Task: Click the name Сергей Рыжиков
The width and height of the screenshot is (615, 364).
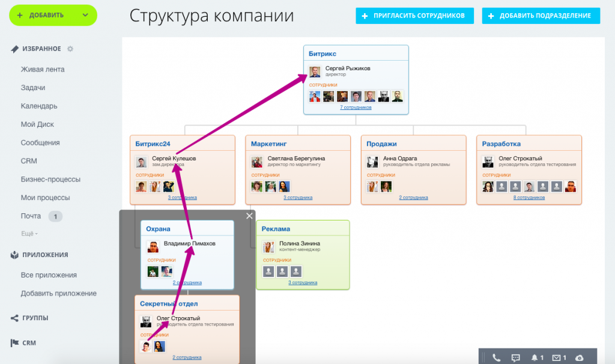Action: pos(348,68)
